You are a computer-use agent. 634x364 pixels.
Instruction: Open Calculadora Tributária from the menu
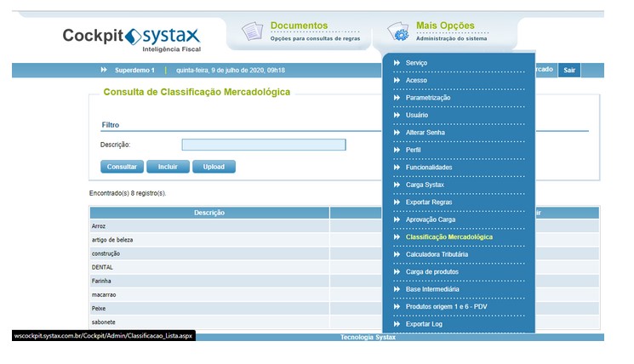(x=437, y=254)
